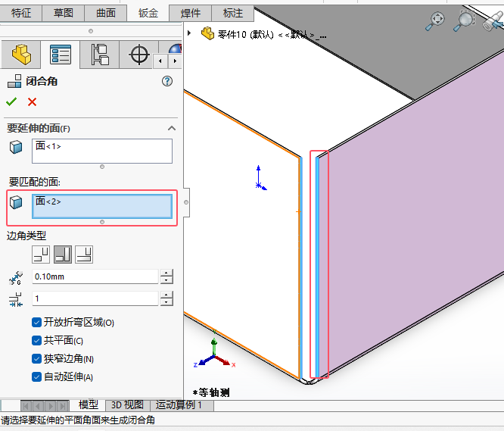Increase gap distance value

pos(166,273)
